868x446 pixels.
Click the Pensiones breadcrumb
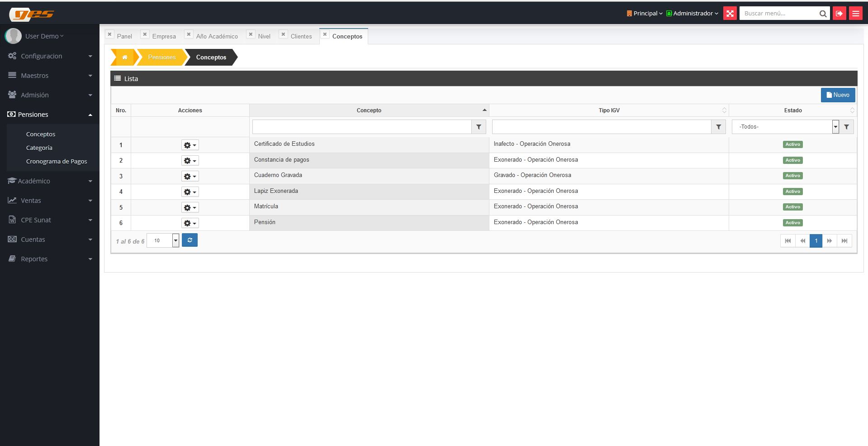click(x=161, y=58)
